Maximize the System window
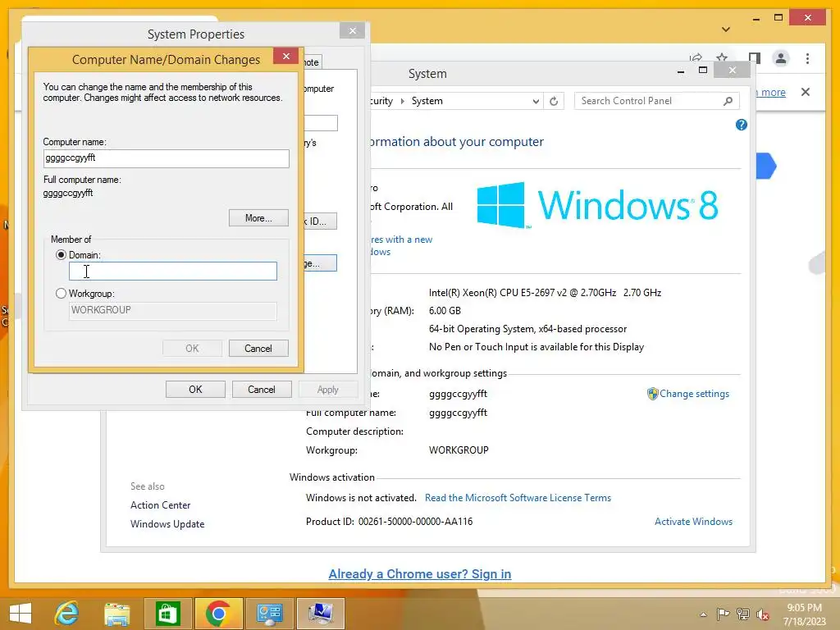Image resolution: width=840 pixels, height=630 pixels. pyautogui.click(x=703, y=71)
